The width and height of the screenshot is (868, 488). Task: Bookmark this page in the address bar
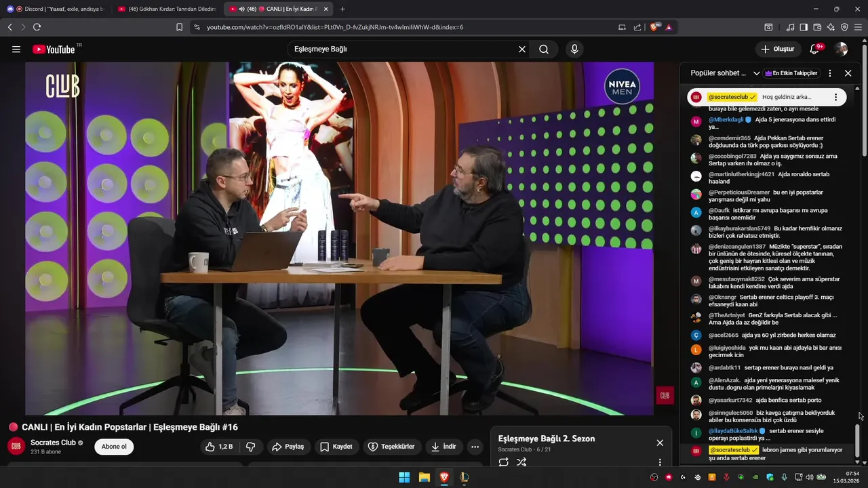point(179,27)
